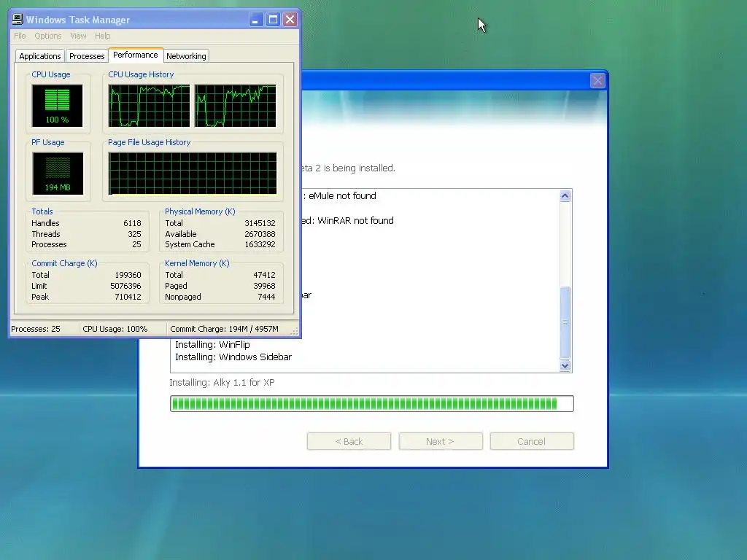Click the 'Installing: Alky 1.1 for XP' status
This screenshot has height=560, width=747.
click(222, 382)
